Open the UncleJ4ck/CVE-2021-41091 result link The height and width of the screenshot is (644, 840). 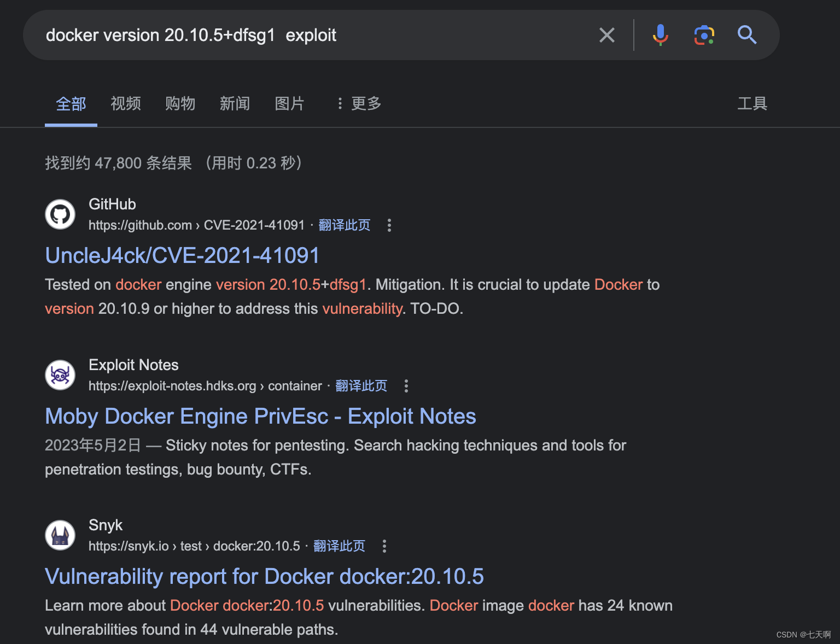click(x=182, y=255)
